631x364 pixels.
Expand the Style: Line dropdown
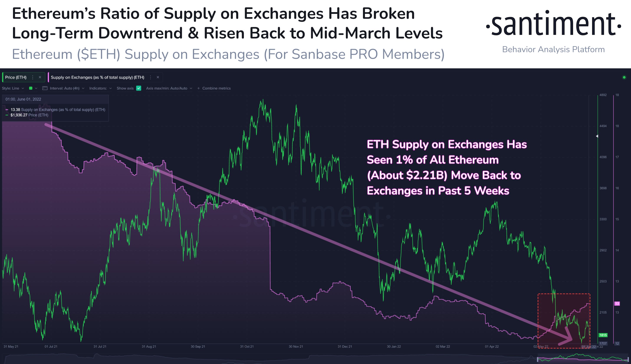(13, 88)
